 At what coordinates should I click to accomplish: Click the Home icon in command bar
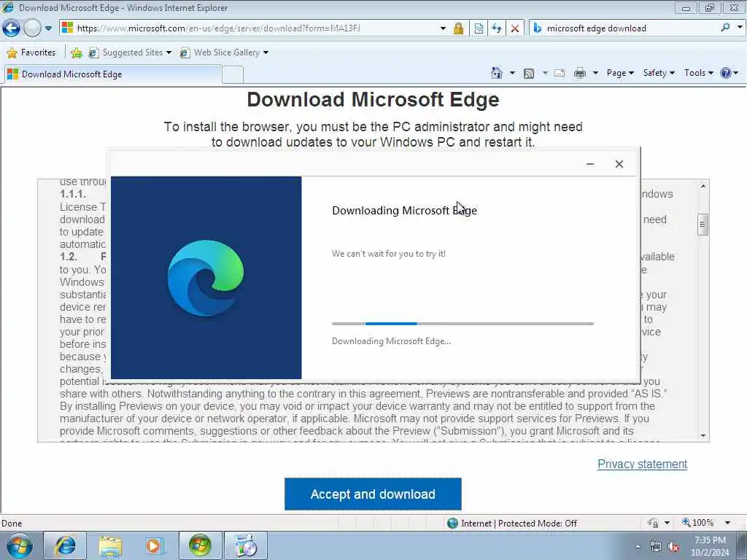496,73
